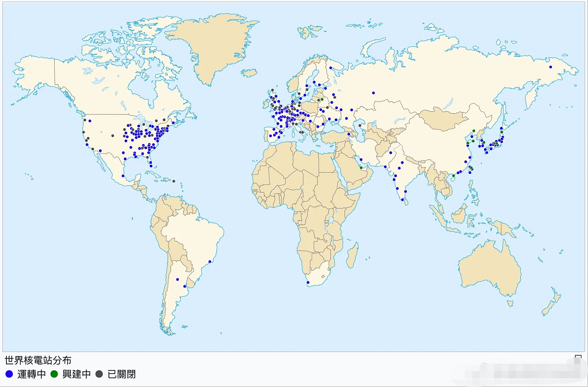
Task: Click the green marker on Taiwan
Action: click(471, 168)
